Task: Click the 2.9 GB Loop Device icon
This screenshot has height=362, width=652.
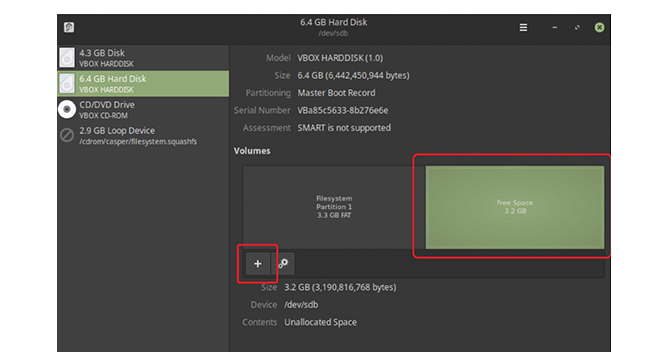Action: [67, 135]
